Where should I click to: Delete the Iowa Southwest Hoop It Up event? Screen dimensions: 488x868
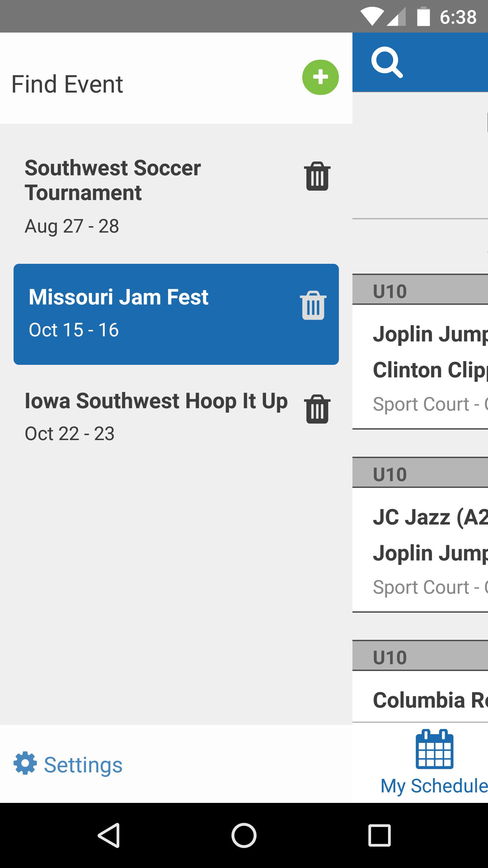tap(317, 409)
